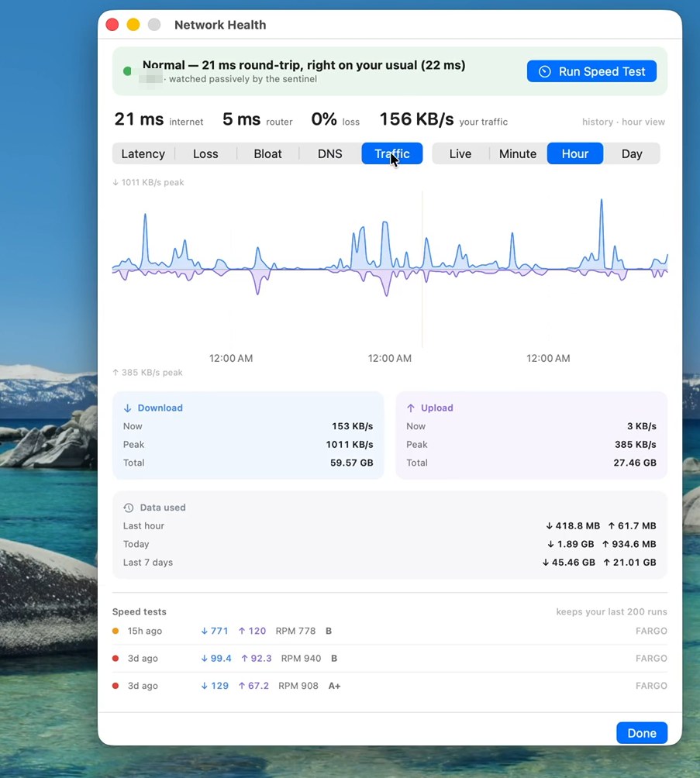The height and width of the screenshot is (778, 700).
Task: Click the Download Peak value 1011 KB/s
Action: [x=350, y=445]
